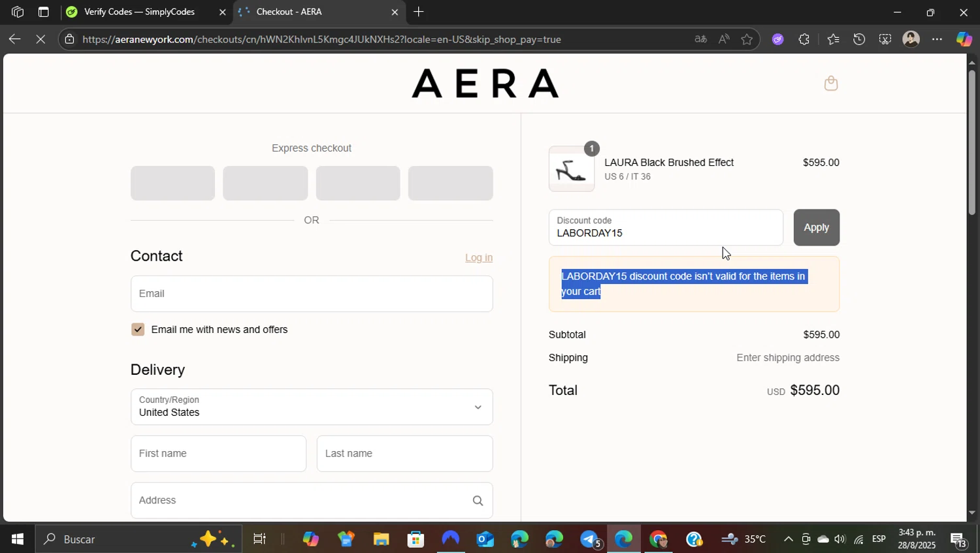Open tab actions menu icon
This screenshot has width=980, height=553.
point(43,12)
